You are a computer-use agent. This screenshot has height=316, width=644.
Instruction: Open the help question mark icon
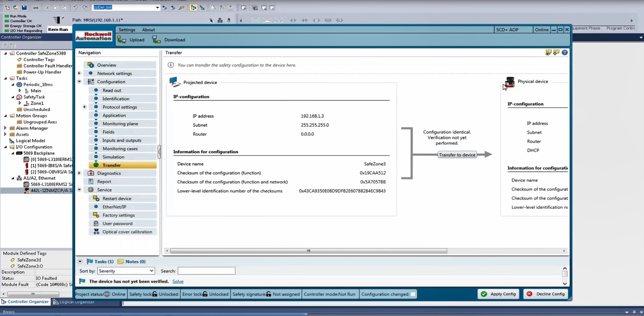click(x=564, y=52)
